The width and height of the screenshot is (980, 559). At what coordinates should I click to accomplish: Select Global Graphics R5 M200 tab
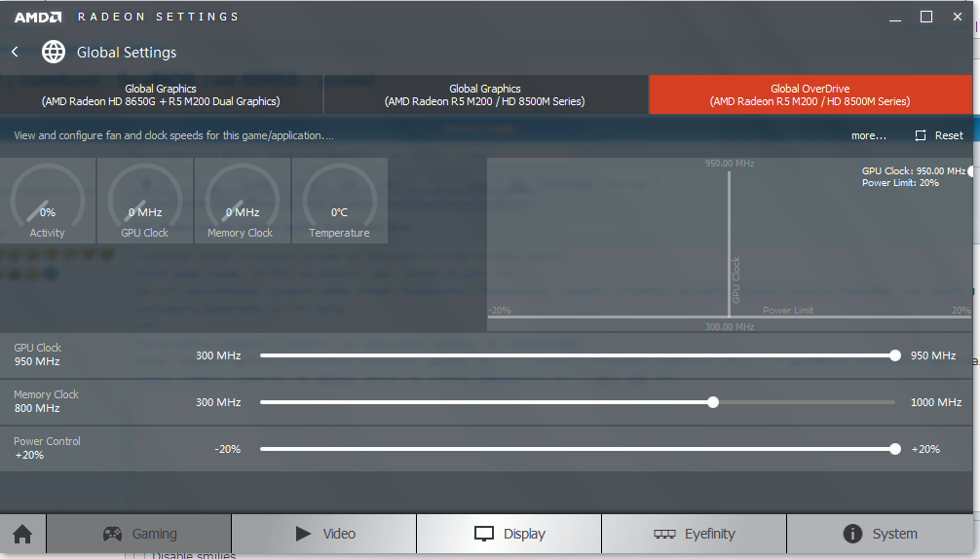pyautogui.click(x=485, y=94)
